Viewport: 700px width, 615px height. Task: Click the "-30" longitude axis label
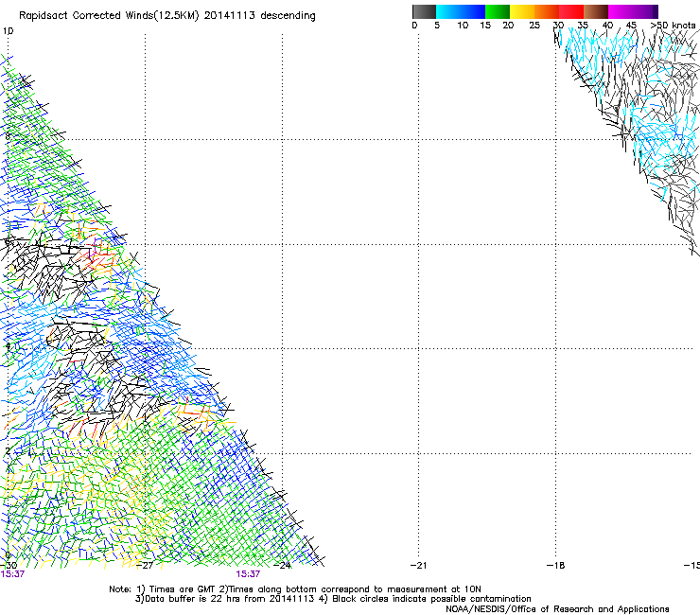[x=9, y=566]
